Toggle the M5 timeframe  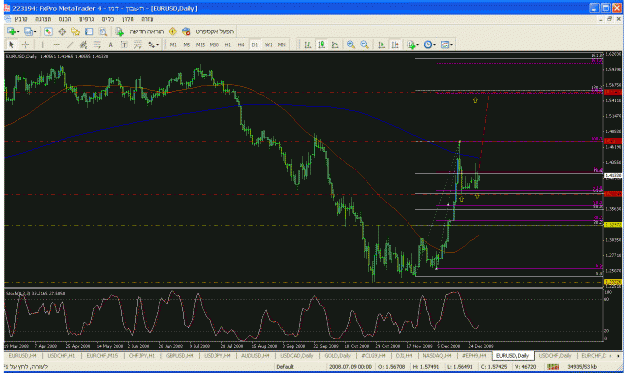[x=187, y=45]
